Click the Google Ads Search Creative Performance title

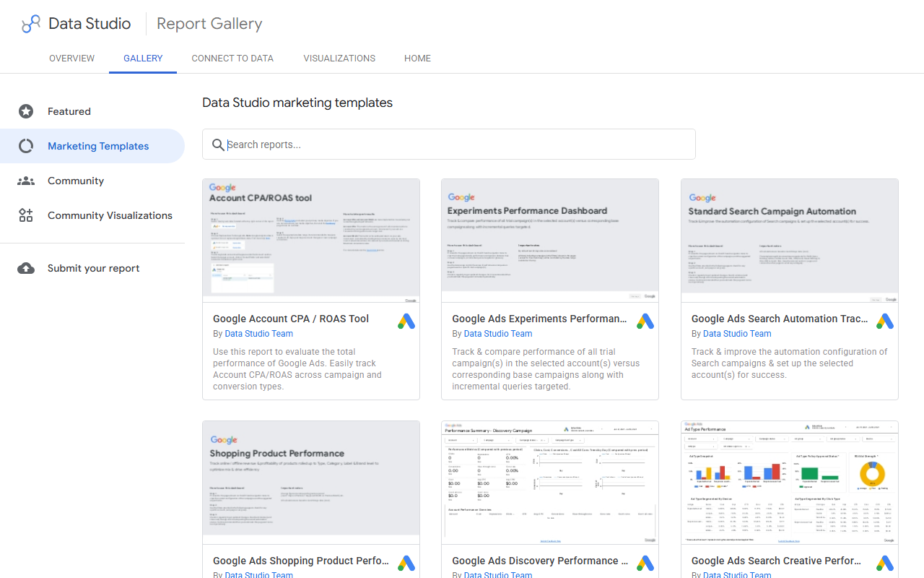pos(777,561)
